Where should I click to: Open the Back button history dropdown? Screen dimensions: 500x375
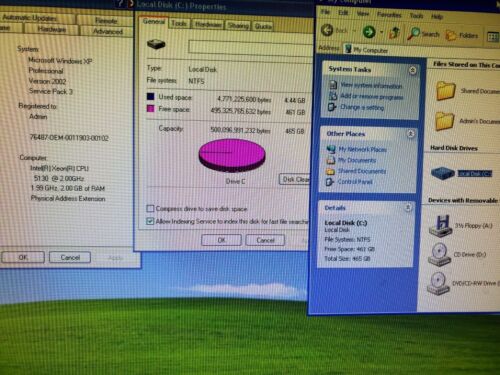tap(354, 31)
